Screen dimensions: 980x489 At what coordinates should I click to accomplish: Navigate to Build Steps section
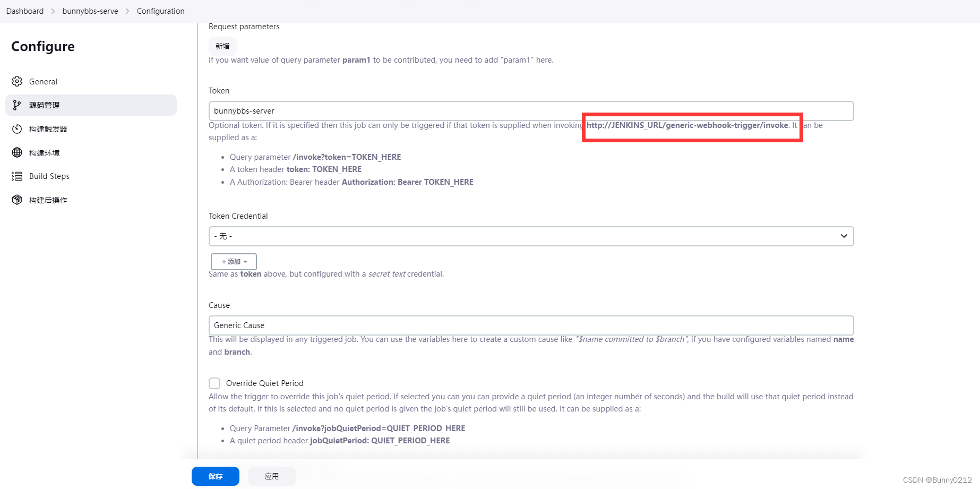pos(91,176)
